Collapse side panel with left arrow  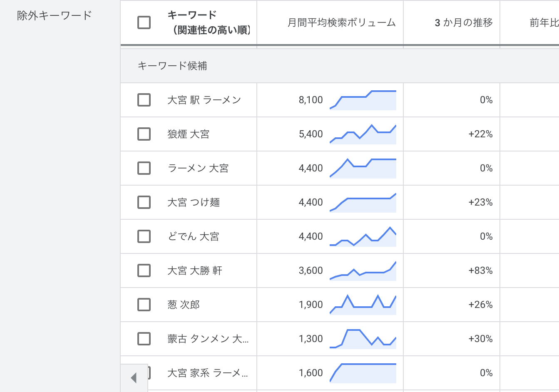134,378
